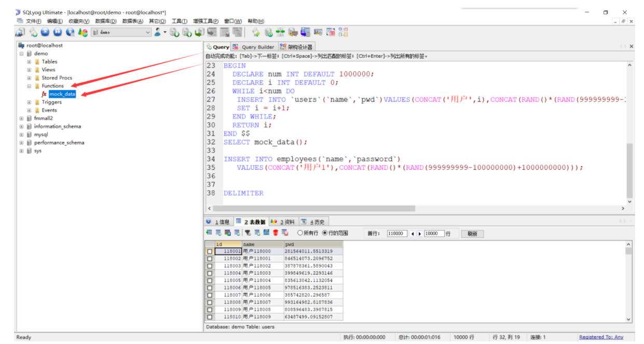Click the mock_data function fx icon
This screenshot has width=644, height=344.
coord(45,94)
